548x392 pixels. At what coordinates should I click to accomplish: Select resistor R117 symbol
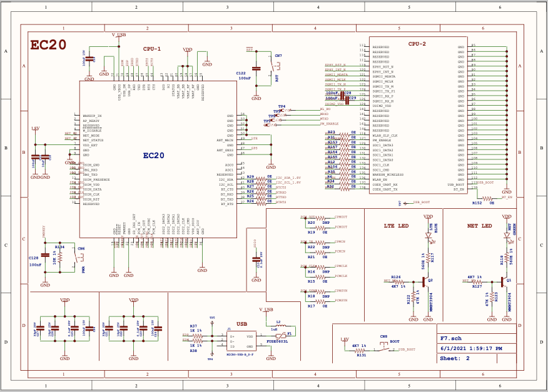pos(428,258)
